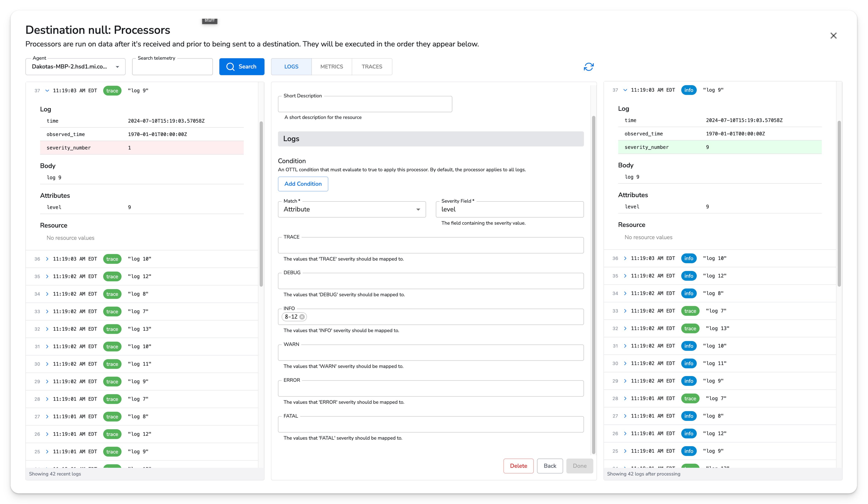This screenshot has width=868, height=504.
Task: Click the Delete button
Action: [518, 466]
